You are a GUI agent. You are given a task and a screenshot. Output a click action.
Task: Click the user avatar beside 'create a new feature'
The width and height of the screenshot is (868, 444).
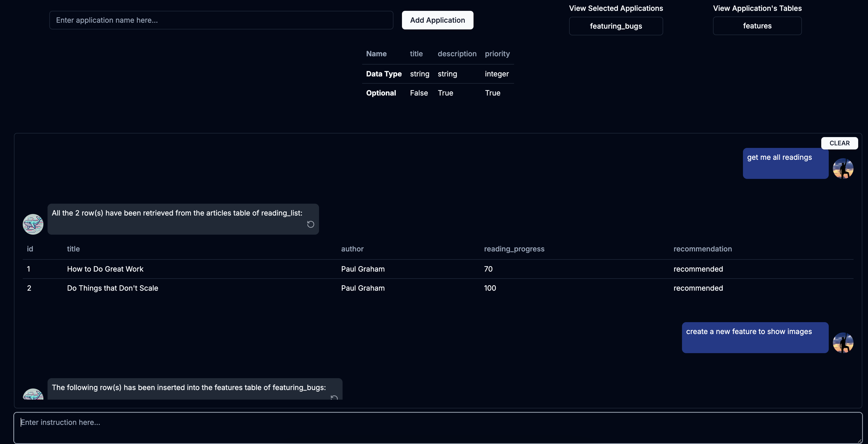pos(843,343)
